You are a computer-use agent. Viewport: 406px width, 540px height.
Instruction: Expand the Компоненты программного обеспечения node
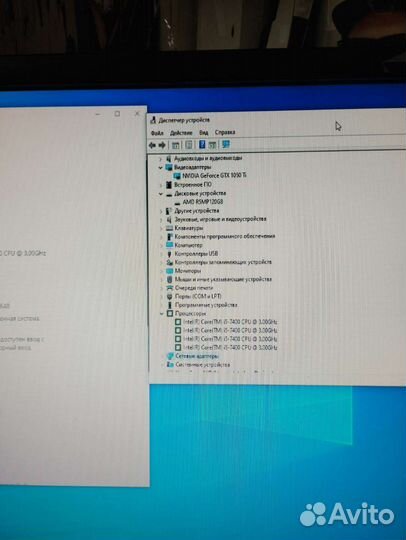point(161,237)
